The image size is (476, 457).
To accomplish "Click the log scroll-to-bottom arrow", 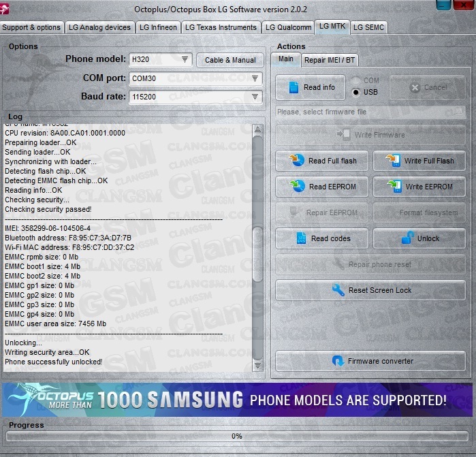I will [257, 366].
